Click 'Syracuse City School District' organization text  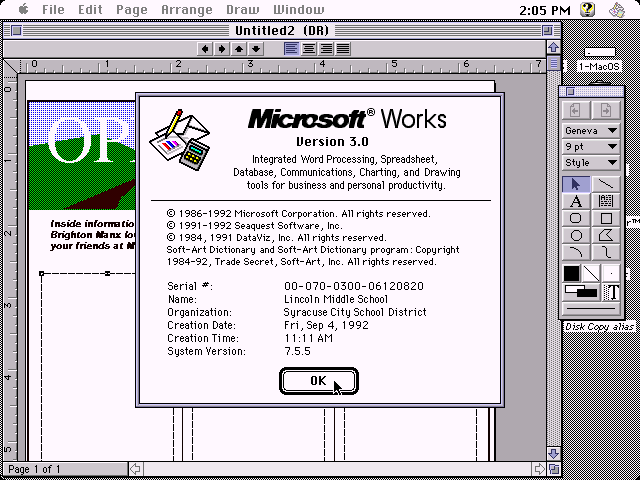(355, 312)
